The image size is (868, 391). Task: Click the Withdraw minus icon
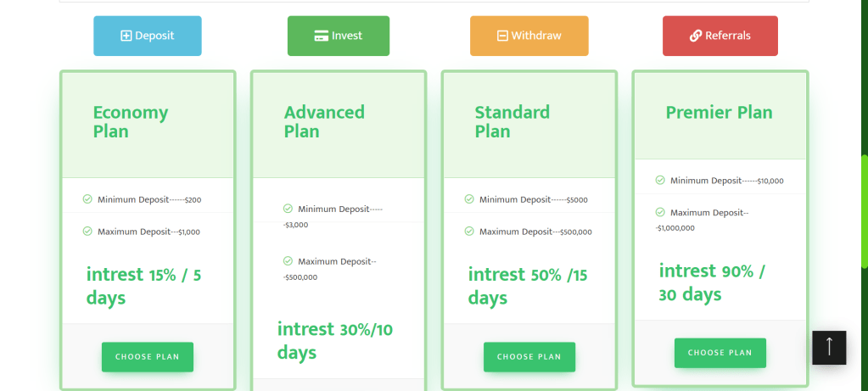pyautogui.click(x=502, y=36)
